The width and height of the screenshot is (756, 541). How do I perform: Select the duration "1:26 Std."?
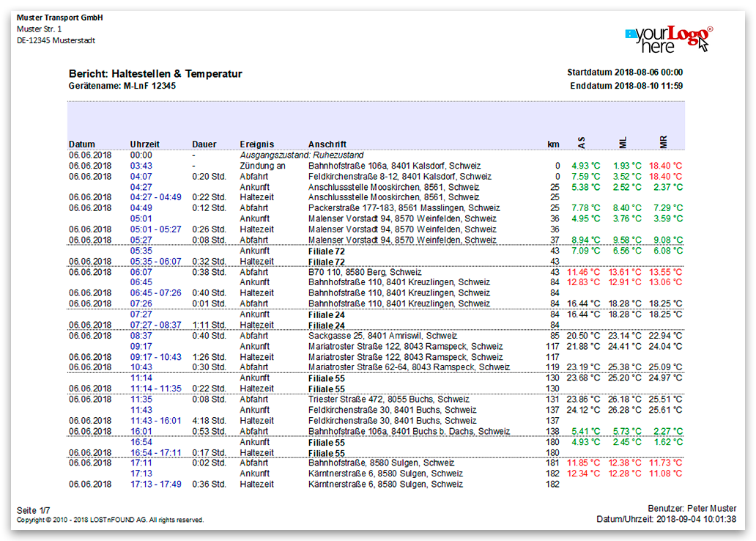point(210,357)
